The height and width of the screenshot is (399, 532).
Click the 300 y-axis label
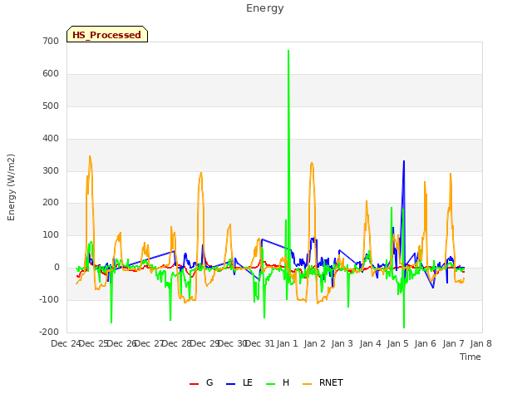tap(51, 171)
